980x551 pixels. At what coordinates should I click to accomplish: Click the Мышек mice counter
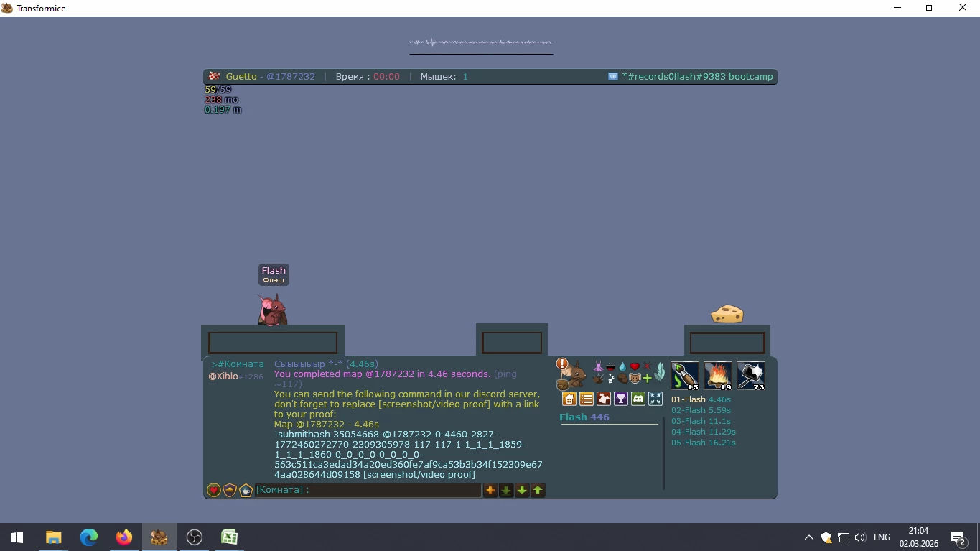[x=444, y=76]
